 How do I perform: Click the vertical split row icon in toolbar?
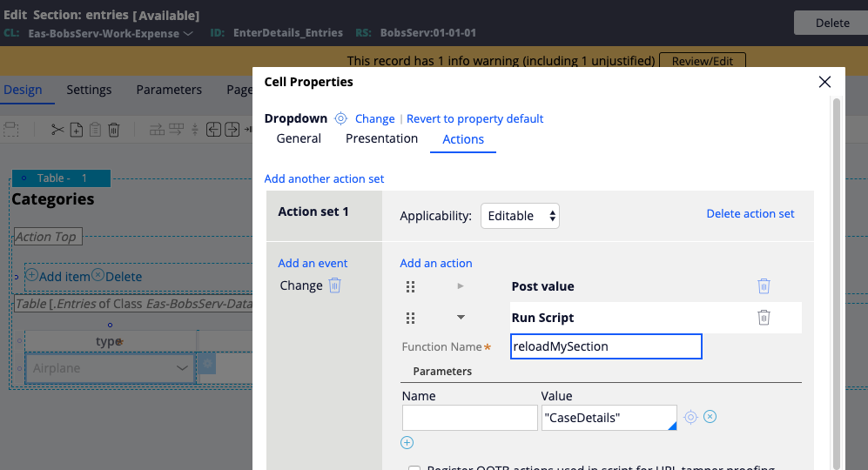(x=195, y=130)
